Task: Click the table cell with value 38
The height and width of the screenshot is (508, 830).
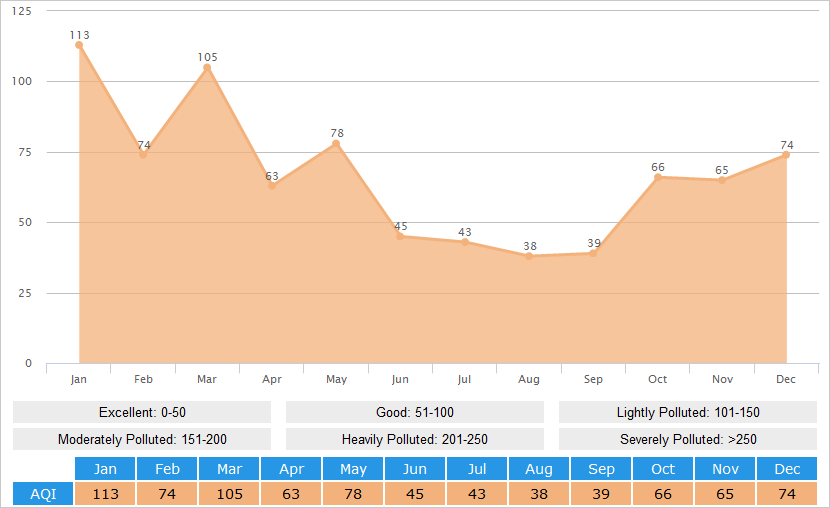Action: 539,494
